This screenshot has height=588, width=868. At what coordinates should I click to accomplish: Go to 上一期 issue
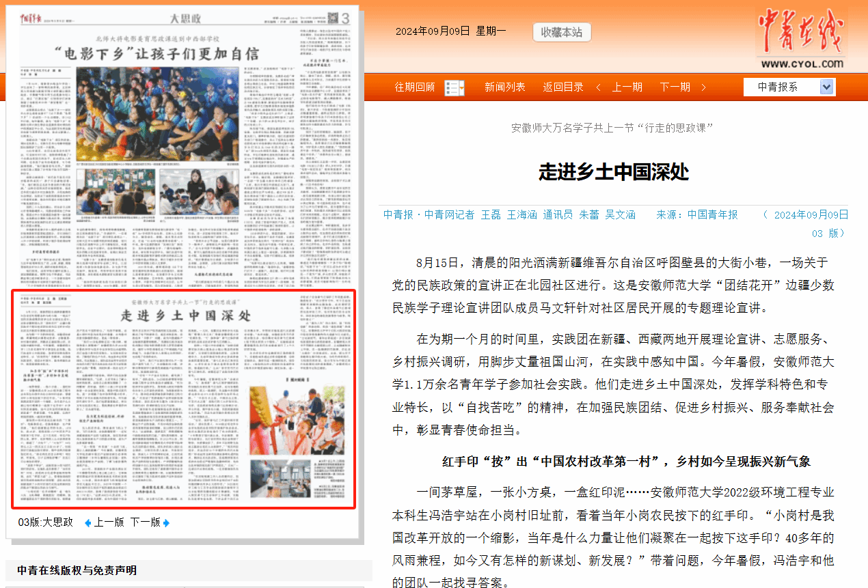627,87
